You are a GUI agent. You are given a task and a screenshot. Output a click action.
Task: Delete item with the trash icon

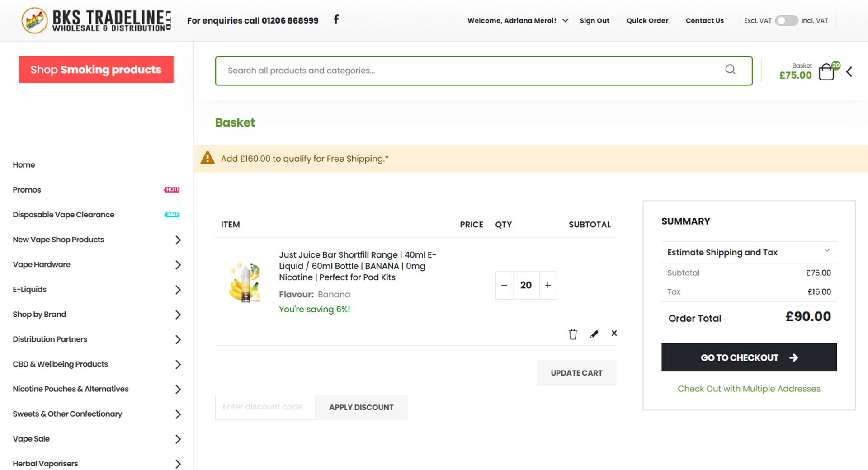[573, 334]
